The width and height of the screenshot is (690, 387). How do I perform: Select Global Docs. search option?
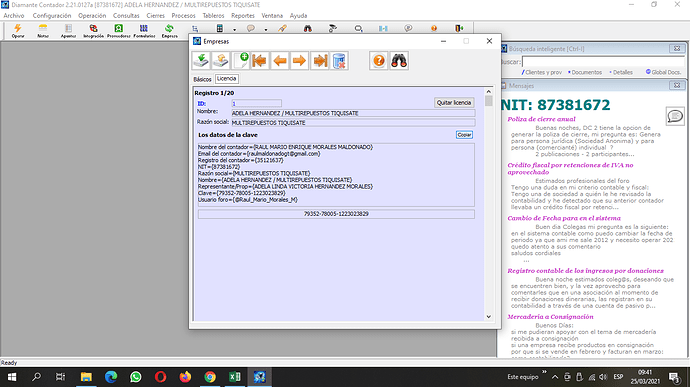[664, 72]
